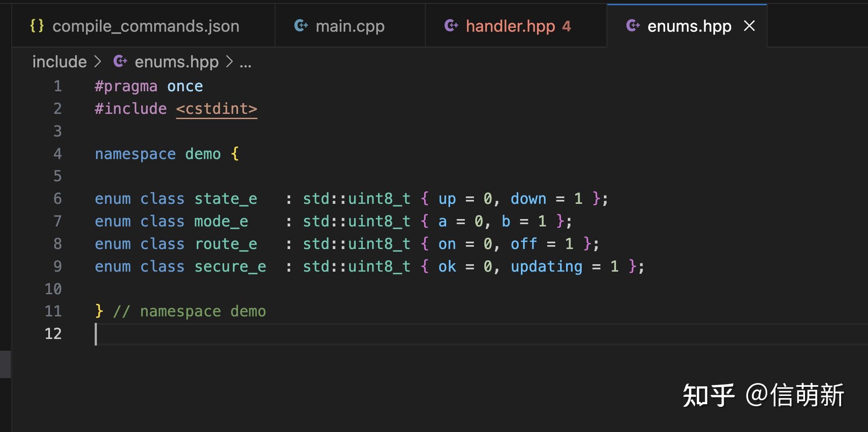The height and width of the screenshot is (432, 868).
Task: Select line 6 by clicking its line number
Action: [x=57, y=198]
